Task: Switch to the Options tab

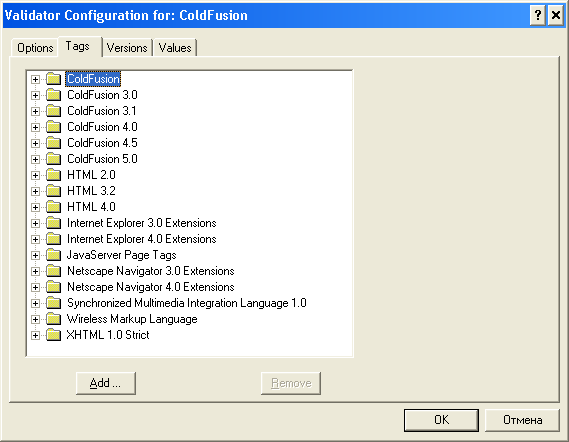Action: point(35,48)
